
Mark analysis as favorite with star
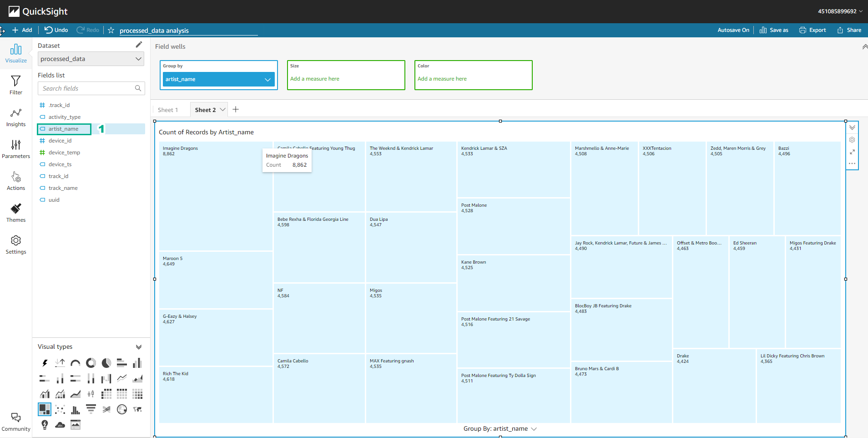111,30
